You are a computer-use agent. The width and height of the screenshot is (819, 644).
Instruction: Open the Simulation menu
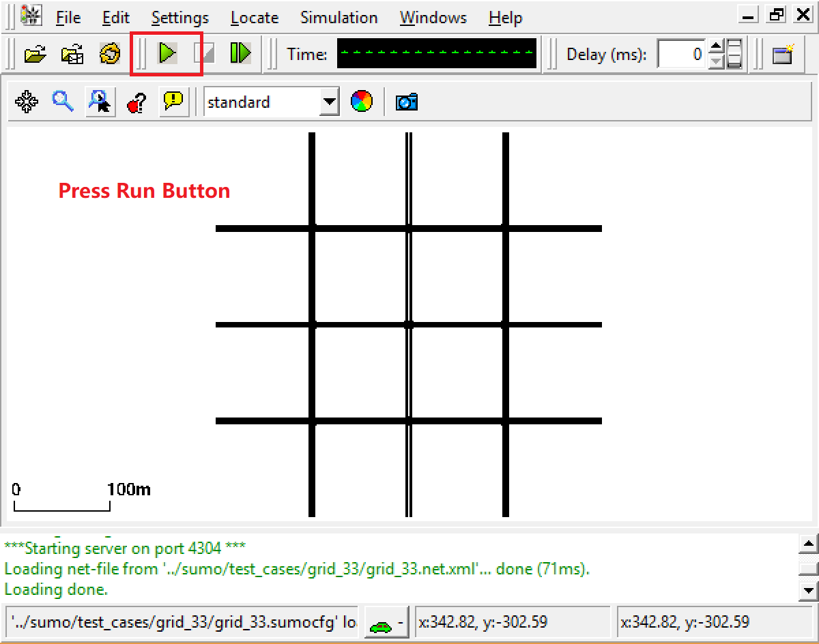pos(339,18)
